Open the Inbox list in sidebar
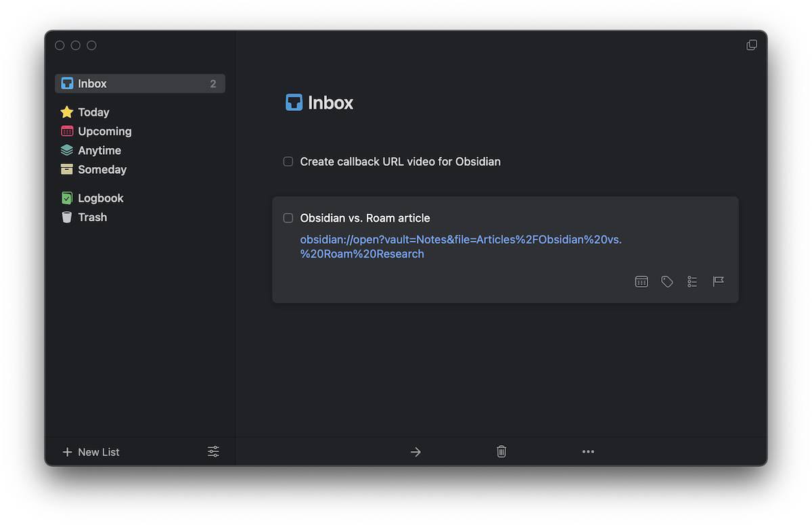Image resolution: width=812 pixels, height=525 pixels. 140,84
